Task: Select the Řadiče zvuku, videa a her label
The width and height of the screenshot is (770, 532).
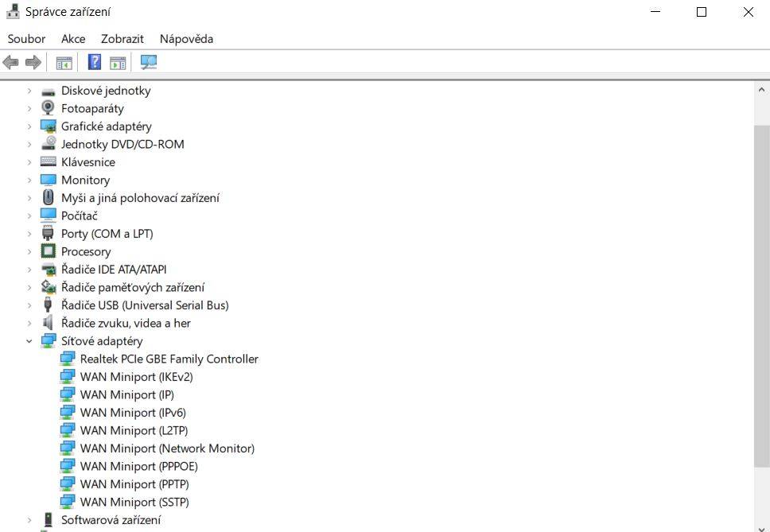Action: pos(126,323)
